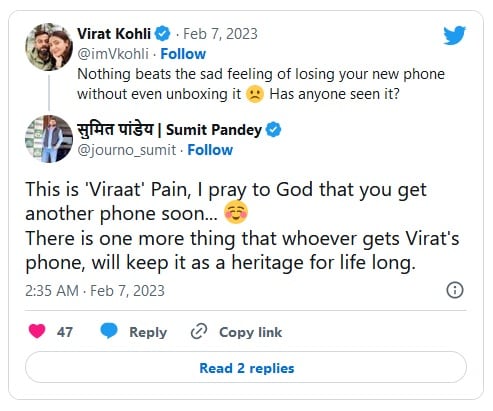
Task: Click the Copy link text
Action: point(251,332)
